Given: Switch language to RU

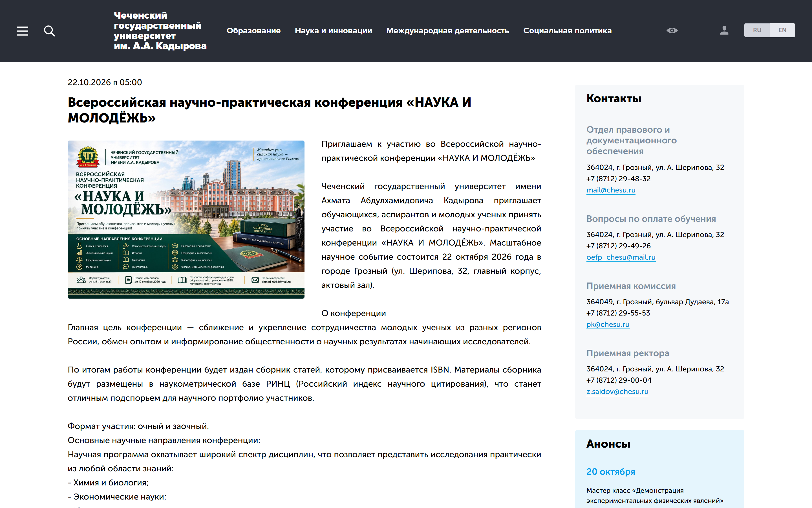Looking at the screenshot, I should pyautogui.click(x=757, y=30).
